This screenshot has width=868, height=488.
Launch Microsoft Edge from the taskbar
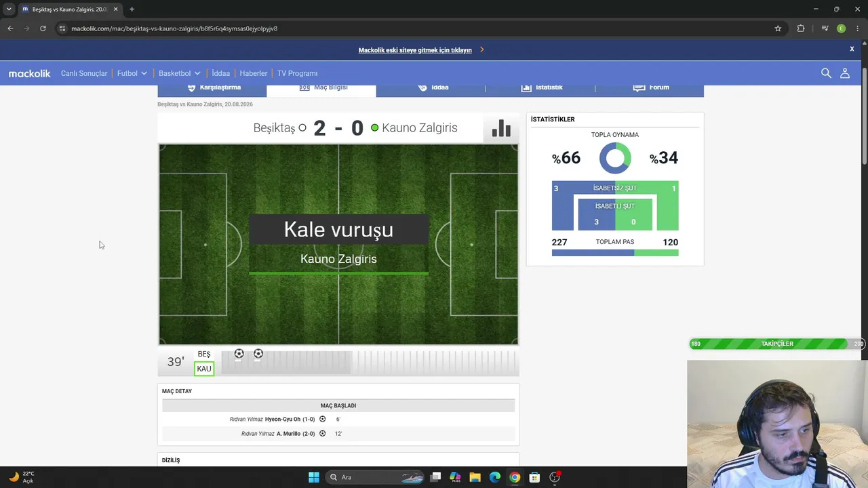(x=495, y=477)
